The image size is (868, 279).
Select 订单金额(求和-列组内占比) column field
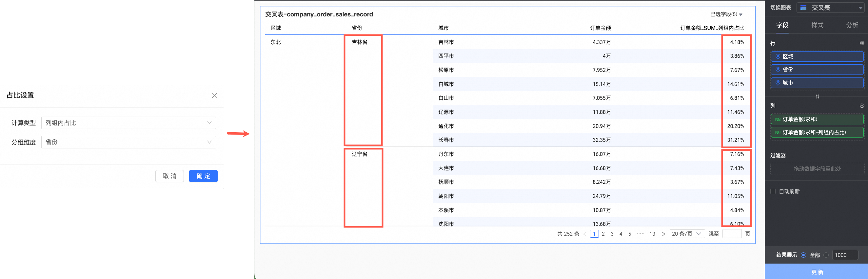click(x=817, y=133)
